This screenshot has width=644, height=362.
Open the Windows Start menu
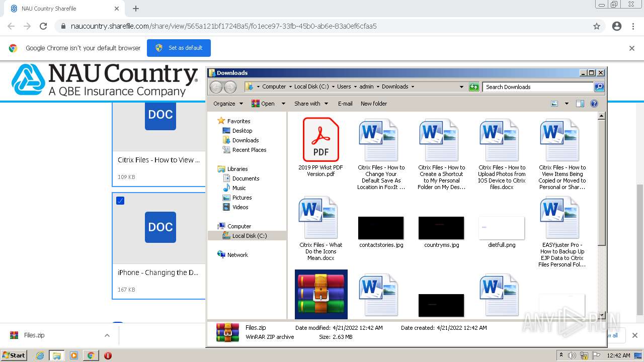coord(14,355)
